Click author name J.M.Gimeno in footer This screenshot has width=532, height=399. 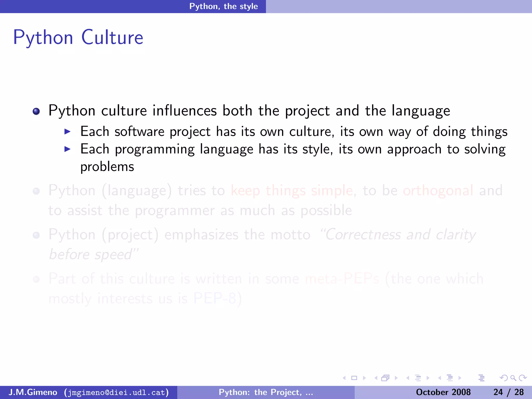(33, 392)
